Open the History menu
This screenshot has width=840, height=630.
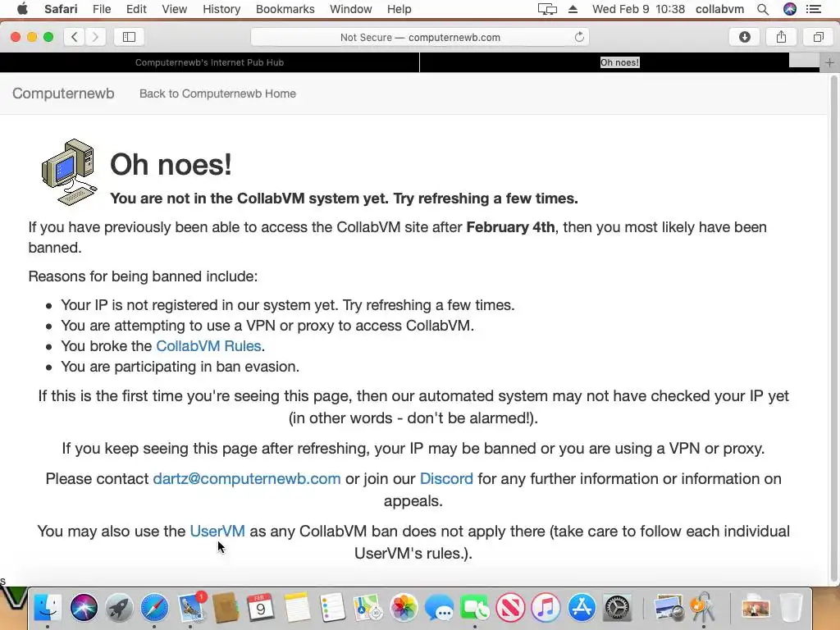221,9
